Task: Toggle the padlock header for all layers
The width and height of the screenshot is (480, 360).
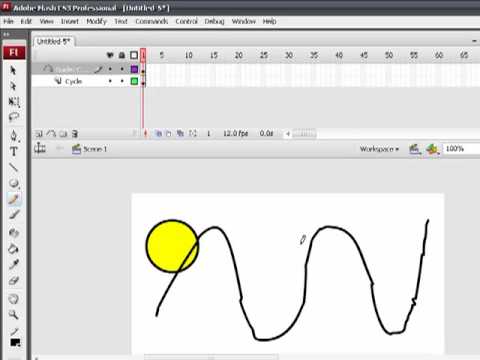Action: click(122, 55)
